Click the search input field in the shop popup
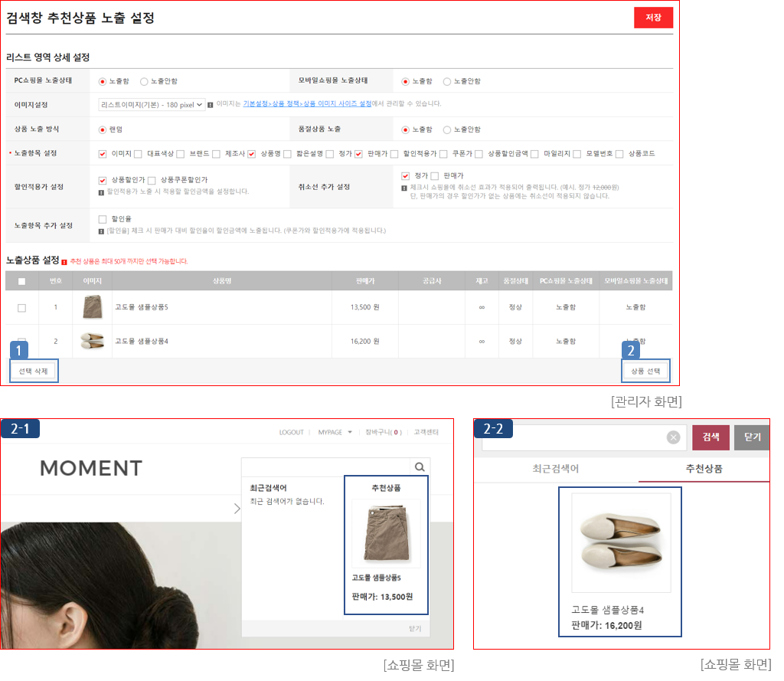 (326, 467)
